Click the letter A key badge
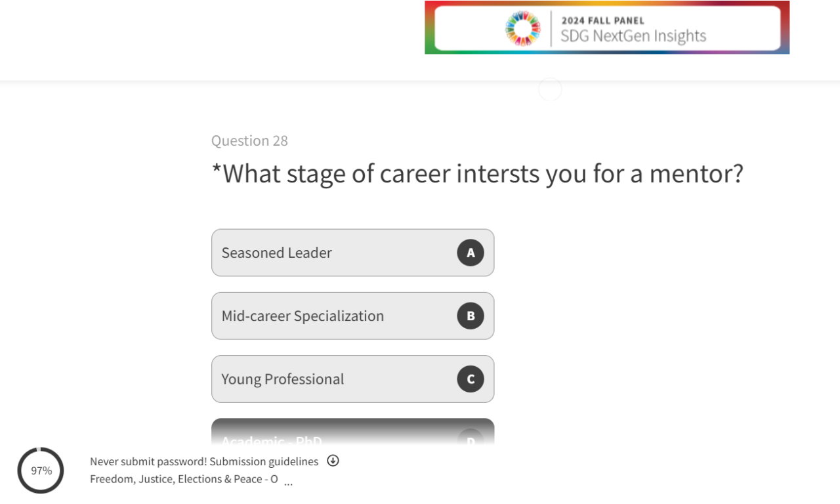The width and height of the screenshot is (840, 504). coord(471,253)
